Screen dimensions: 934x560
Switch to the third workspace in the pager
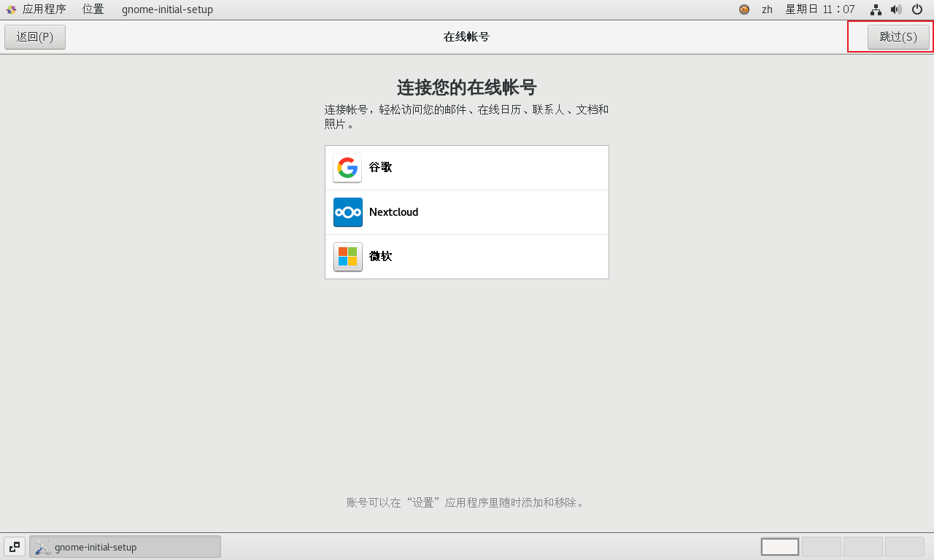pos(863,547)
